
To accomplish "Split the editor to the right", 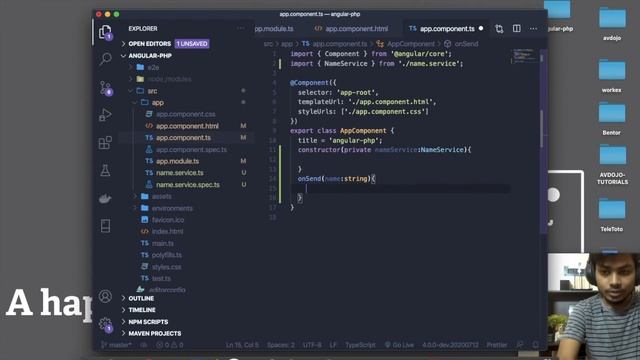I will pyautogui.click(x=516, y=29).
